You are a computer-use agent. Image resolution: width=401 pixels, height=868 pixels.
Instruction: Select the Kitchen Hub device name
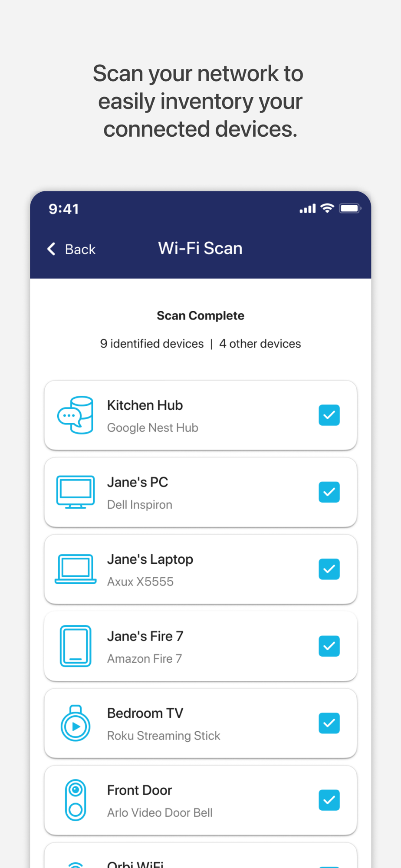[145, 405]
